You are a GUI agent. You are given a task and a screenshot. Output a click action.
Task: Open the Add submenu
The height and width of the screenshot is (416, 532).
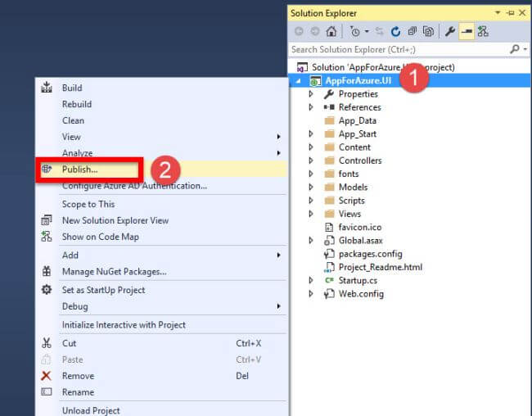pyautogui.click(x=161, y=255)
